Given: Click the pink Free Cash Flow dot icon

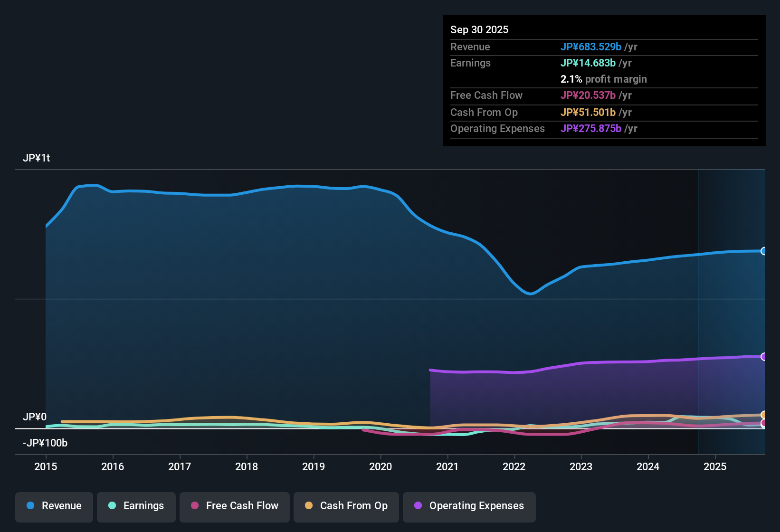Looking at the screenshot, I should [x=194, y=506].
